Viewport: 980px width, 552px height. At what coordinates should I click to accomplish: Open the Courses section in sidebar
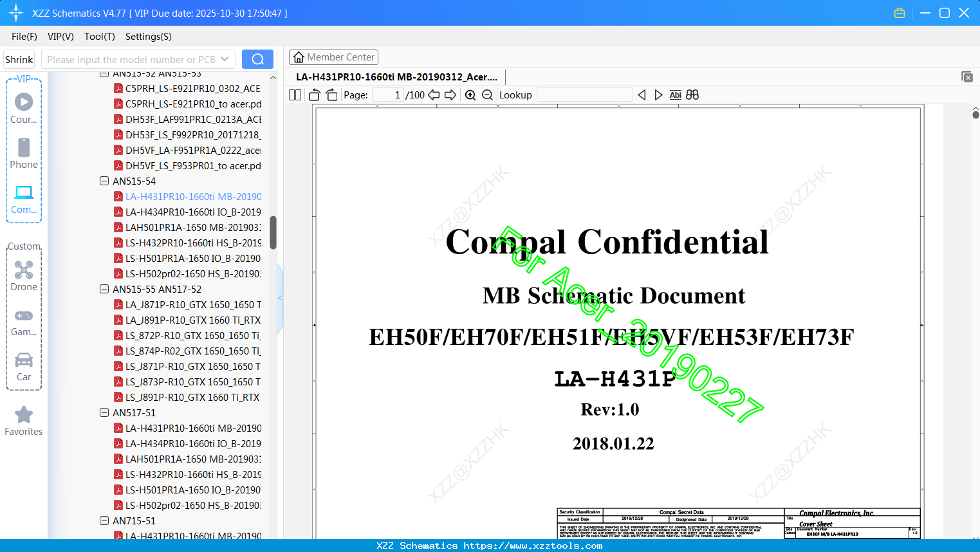click(24, 108)
